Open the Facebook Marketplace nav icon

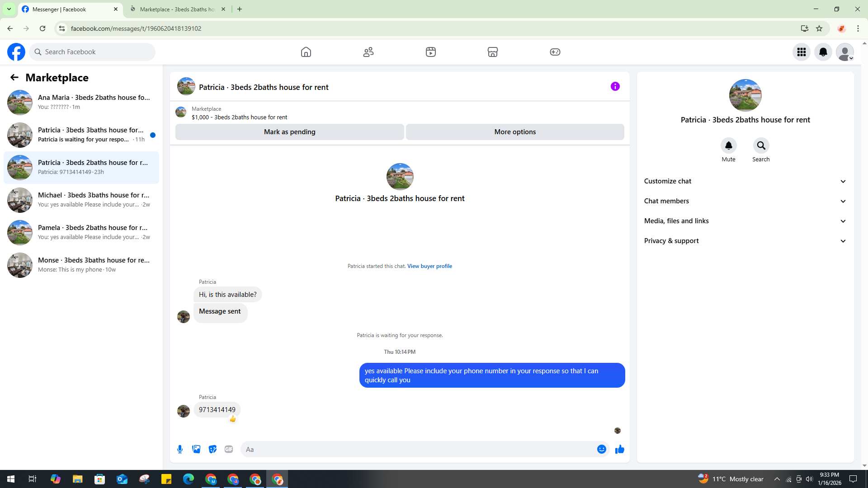[x=492, y=52]
